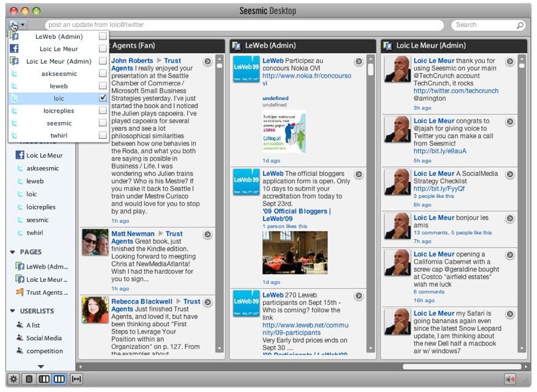Collapse the USERLISTS section
This screenshot has height=392, width=537.
(x=13, y=311)
